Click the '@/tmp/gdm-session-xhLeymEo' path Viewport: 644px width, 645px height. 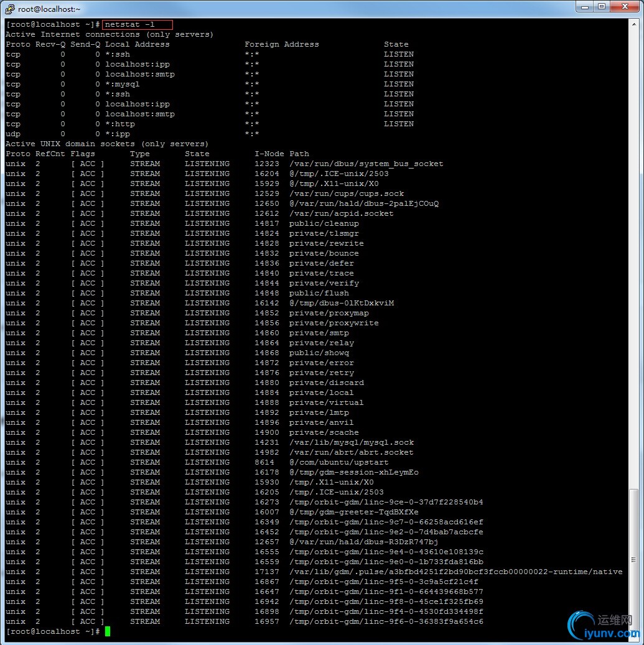[x=354, y=472]
